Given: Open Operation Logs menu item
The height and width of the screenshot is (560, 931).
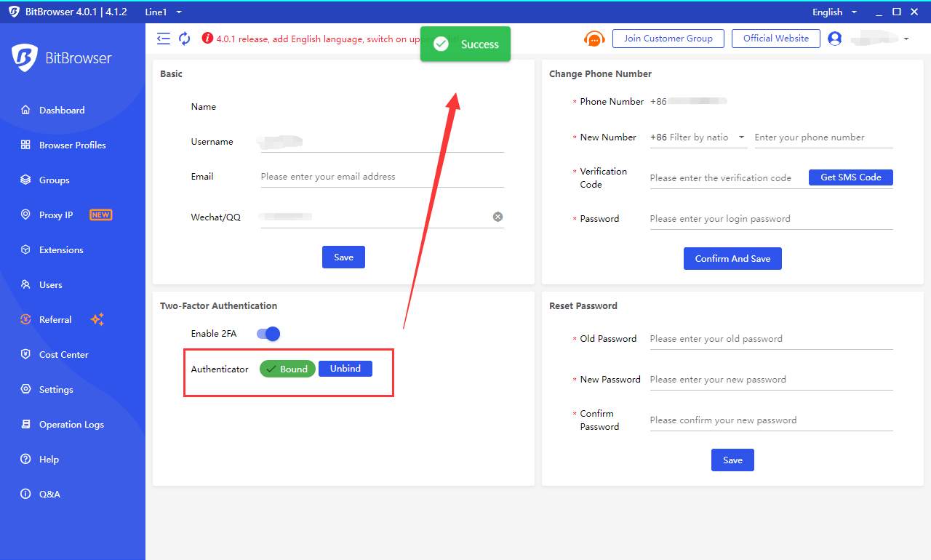Looking at the screenshot, I should (x=73, y=425).
